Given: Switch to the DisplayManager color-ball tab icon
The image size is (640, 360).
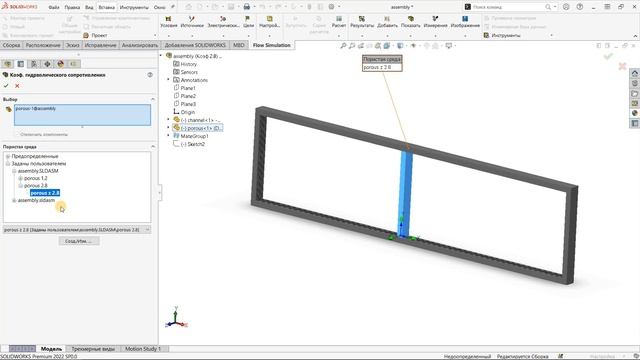Looking at the screenshot, I should click(60, 64).
